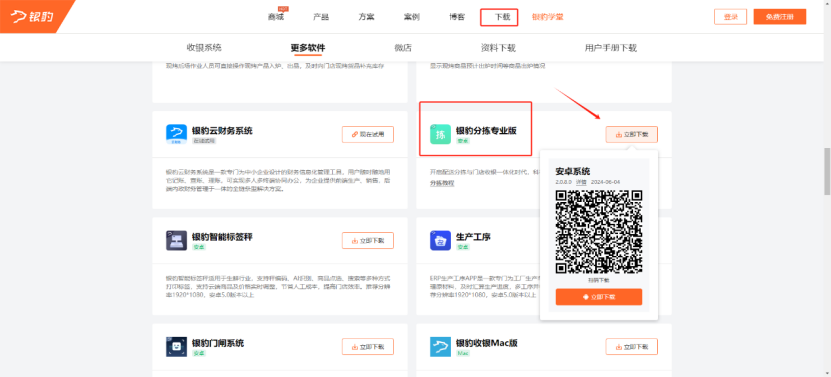Click 立即下载 for 银豹收银Mac版
This screenshot has height=377, width=831.
pos(632,347)
